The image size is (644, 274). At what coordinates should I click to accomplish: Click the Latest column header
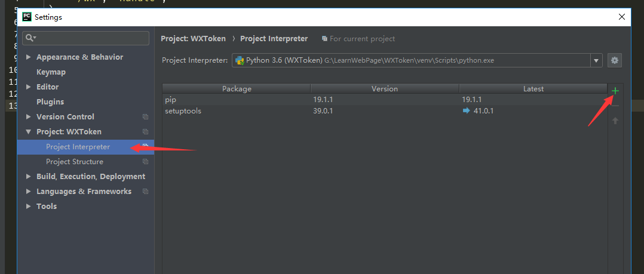533,89
